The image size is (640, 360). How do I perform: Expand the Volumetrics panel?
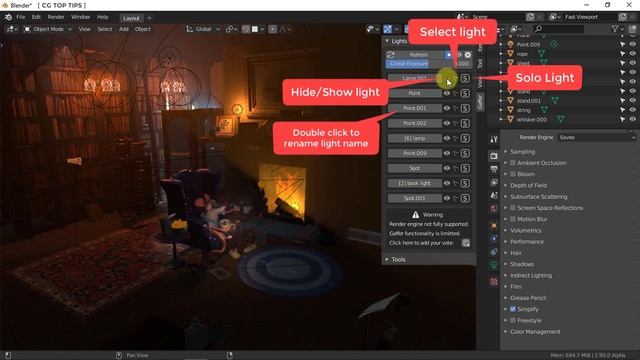(x=526, y=230)
